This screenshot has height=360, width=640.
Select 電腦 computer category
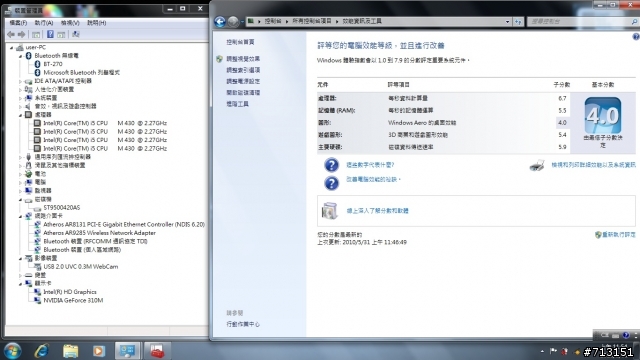click(40, 182)
